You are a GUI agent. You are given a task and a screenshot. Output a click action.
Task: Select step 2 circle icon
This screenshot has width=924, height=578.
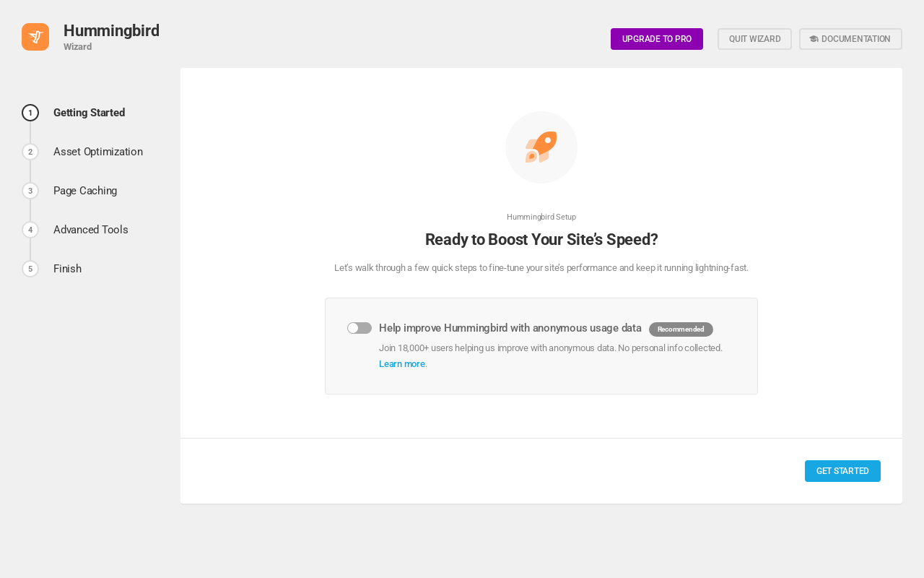click(x=30, y=152)
